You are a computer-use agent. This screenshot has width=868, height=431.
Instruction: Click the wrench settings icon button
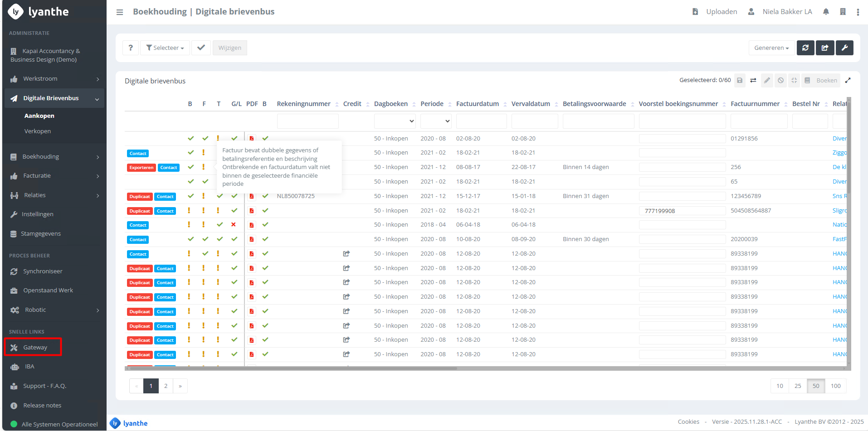point(844,48)
